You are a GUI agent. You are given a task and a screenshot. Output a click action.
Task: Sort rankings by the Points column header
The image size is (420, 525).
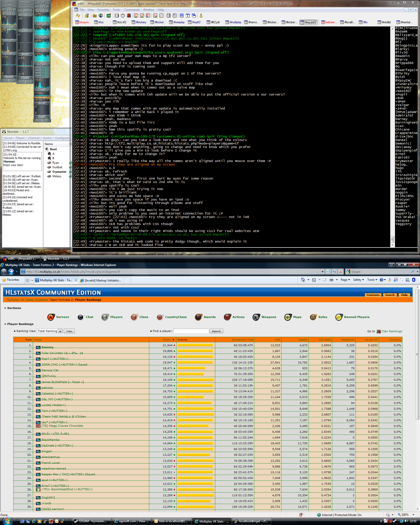[166, 339]
